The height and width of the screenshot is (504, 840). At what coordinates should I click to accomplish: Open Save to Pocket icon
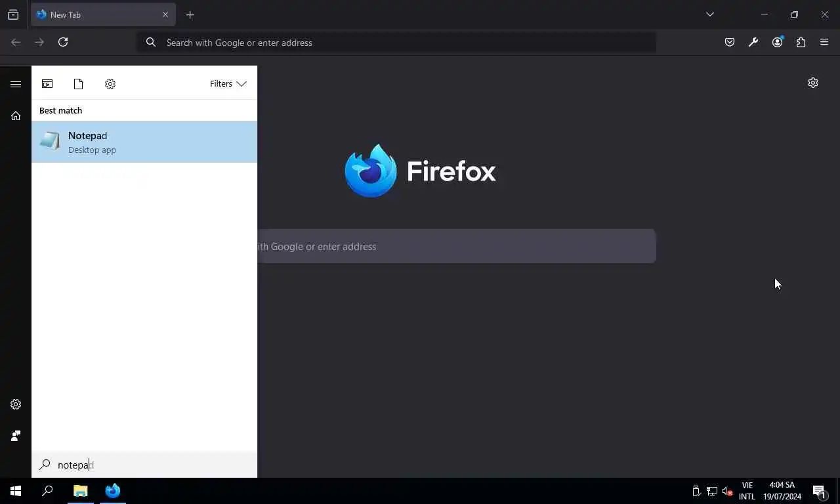click(x=730, y=42)
